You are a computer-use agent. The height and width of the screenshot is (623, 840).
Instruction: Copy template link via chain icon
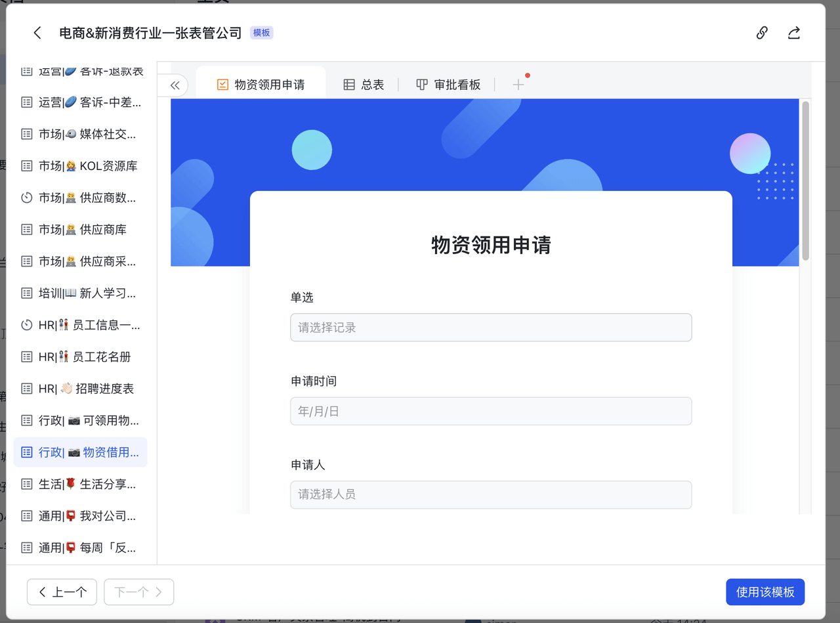[x=762, y=33]
